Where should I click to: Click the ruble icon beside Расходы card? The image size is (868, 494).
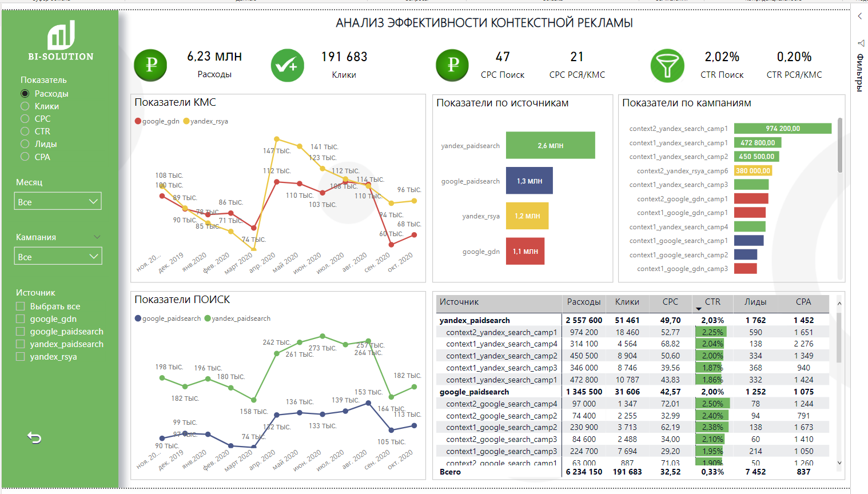click(x=151, y=65)
